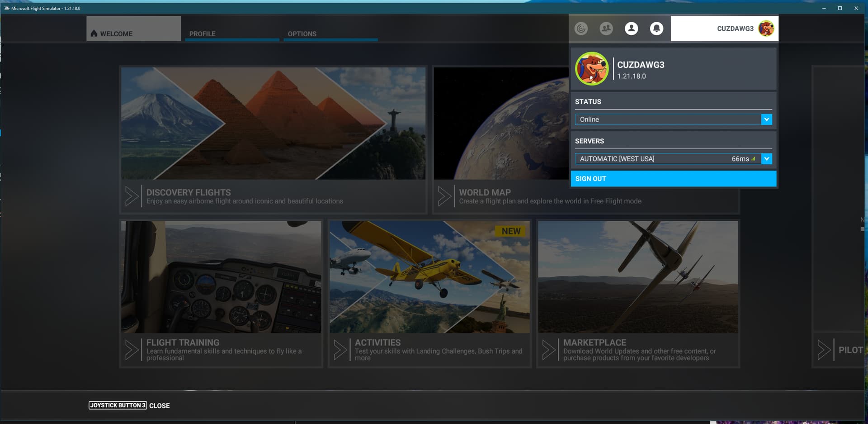This screenshot has width=868, height=424.
Task: Click the large bear avatar in profile panel
Action: tap(592, 69)
